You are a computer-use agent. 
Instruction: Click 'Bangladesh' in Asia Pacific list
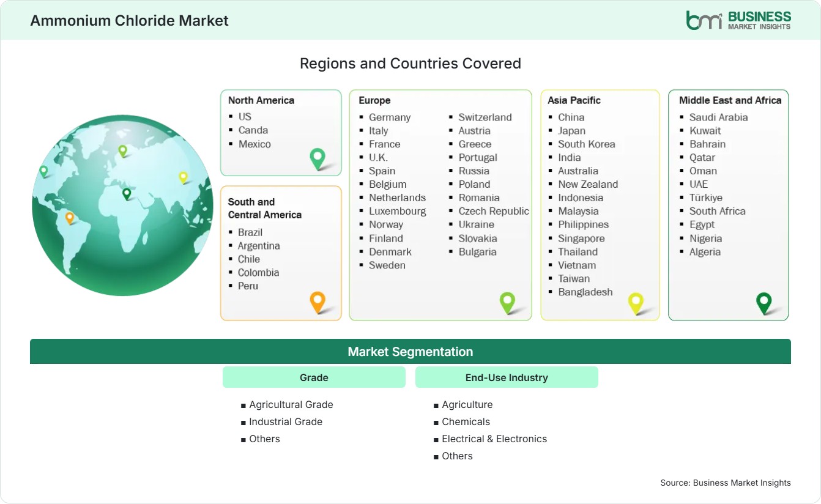coord(585,292)
